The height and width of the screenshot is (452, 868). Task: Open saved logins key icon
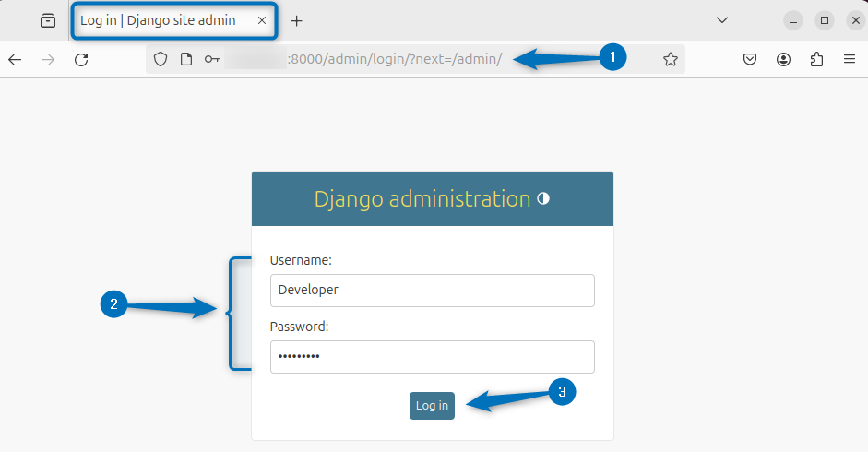212,59
